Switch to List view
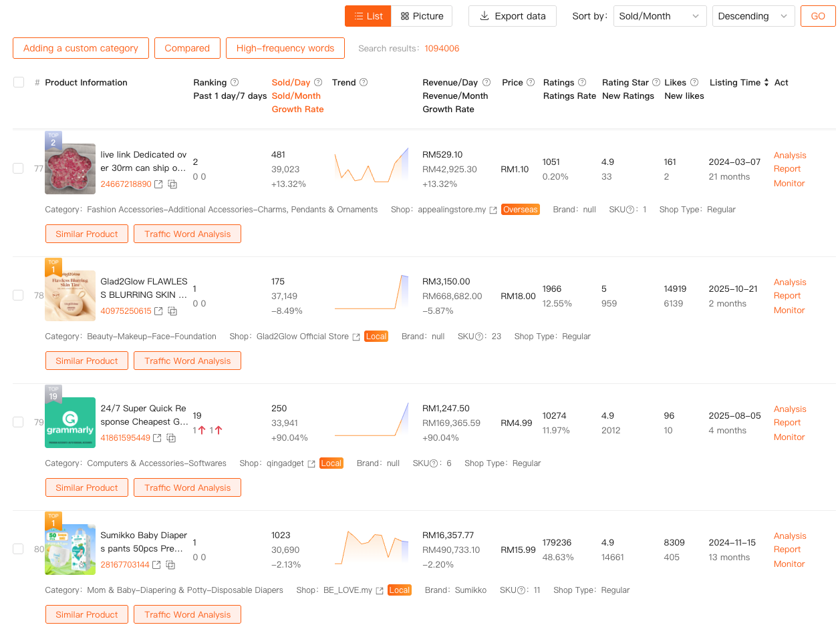The image size is (840, 629). click(368, 16)
